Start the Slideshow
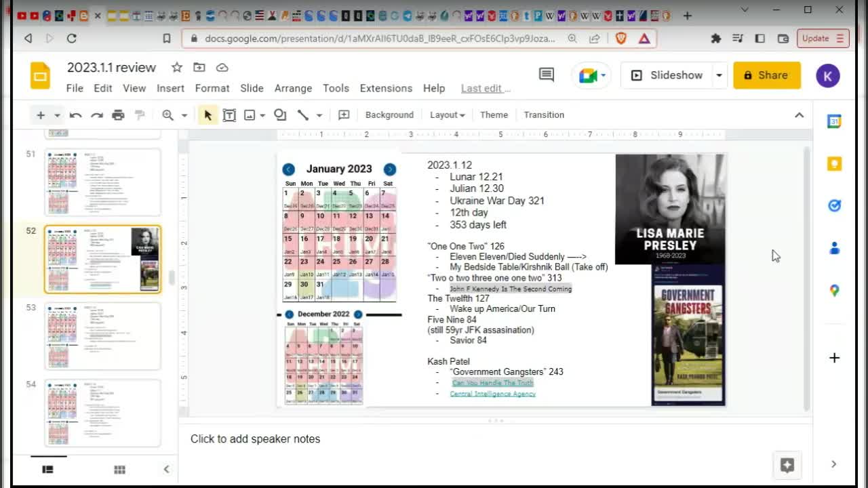Screen dimensions: 868x488 click(x=667, y=75)
